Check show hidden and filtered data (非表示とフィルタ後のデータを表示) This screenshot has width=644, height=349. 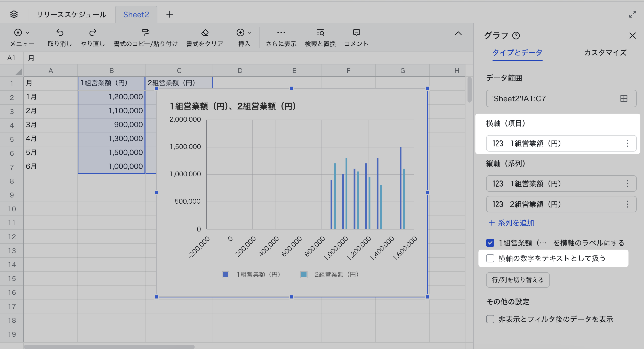490,319
